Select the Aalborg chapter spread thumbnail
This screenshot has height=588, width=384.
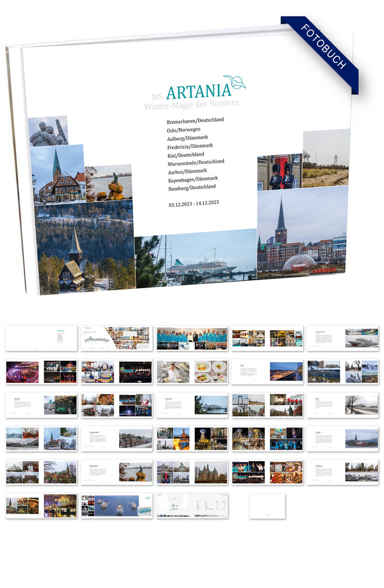[x=41, y=405]
